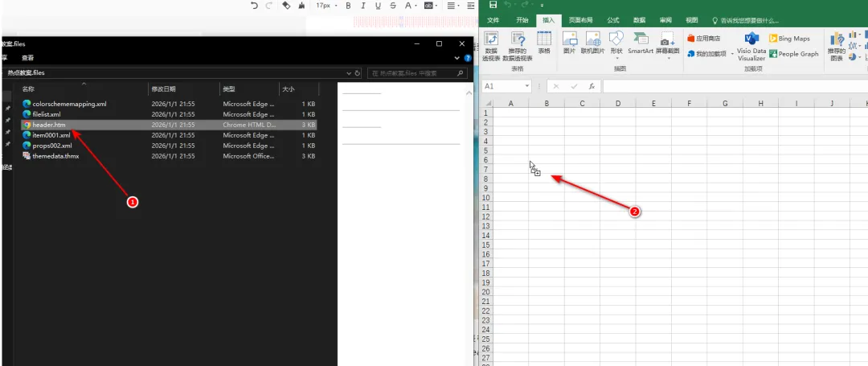868x366 pixels.
Task: Click the Undo arrow in Excel's quick access toolbar
Action: tap(508, 5)
